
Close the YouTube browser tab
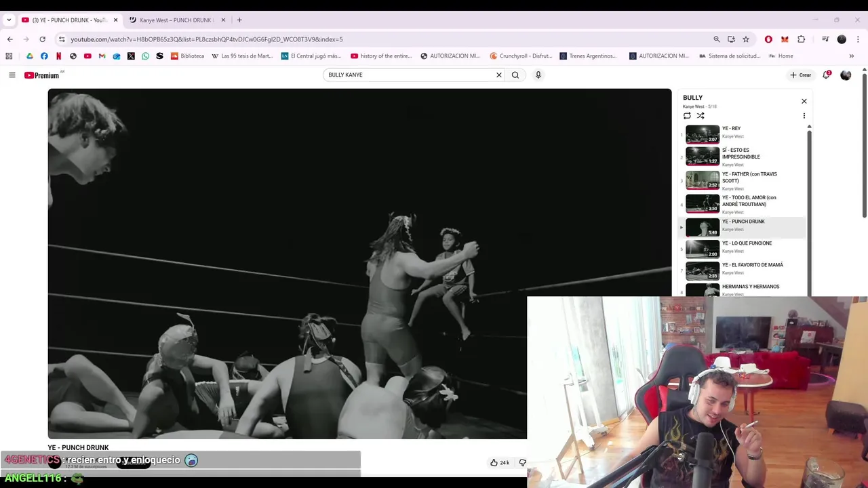tap(115, 20)
